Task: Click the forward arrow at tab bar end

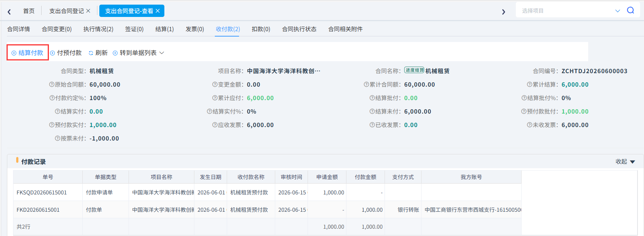Action: 503,12
